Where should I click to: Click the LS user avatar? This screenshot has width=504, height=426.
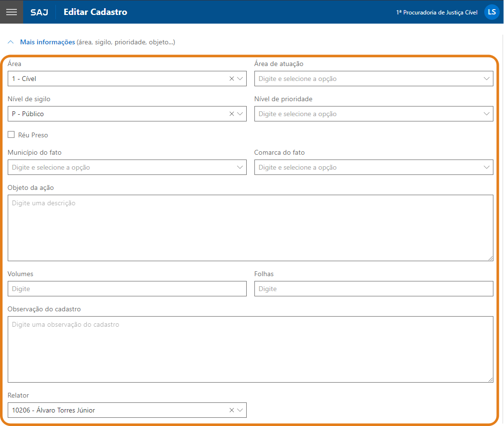[491, 12]
